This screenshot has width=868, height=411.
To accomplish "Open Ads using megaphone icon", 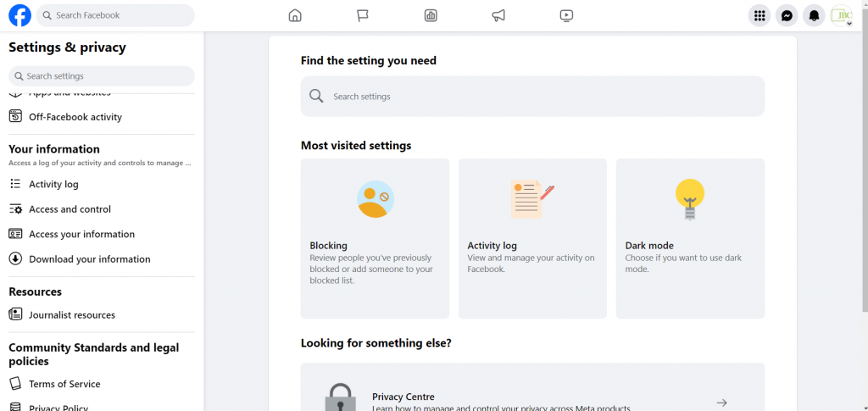I will (498, 15).
